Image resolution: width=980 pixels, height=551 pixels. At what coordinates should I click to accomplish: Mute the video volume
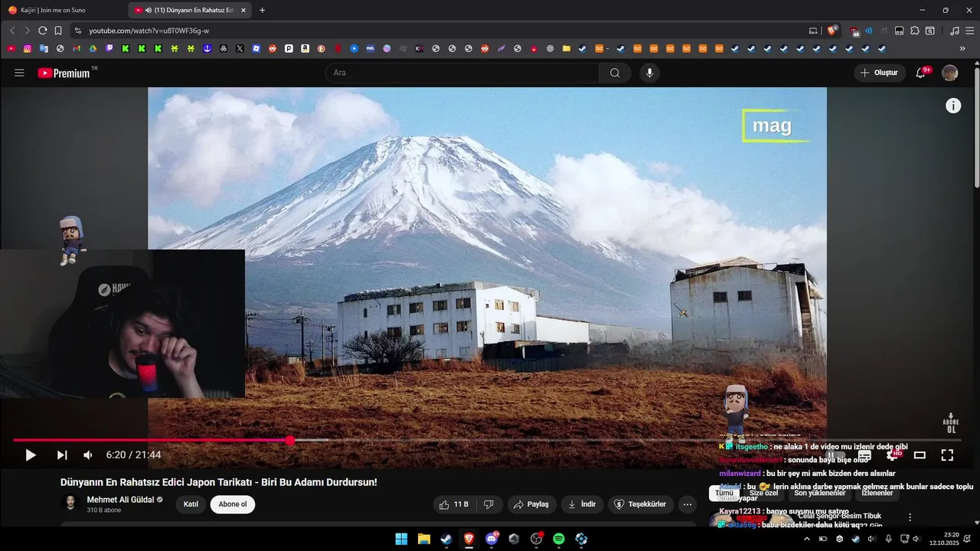point(88,455)
